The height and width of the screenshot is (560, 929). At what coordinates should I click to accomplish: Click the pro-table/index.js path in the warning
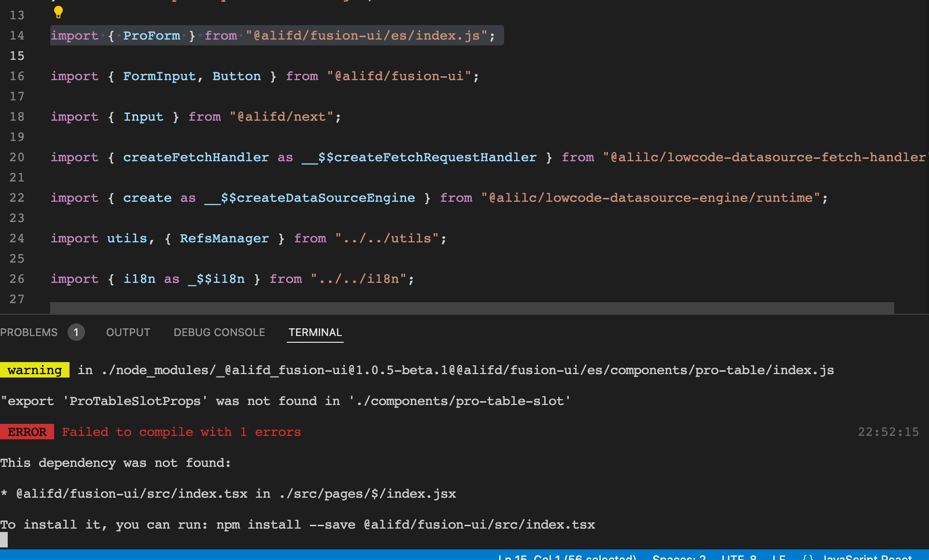[468, 370]
